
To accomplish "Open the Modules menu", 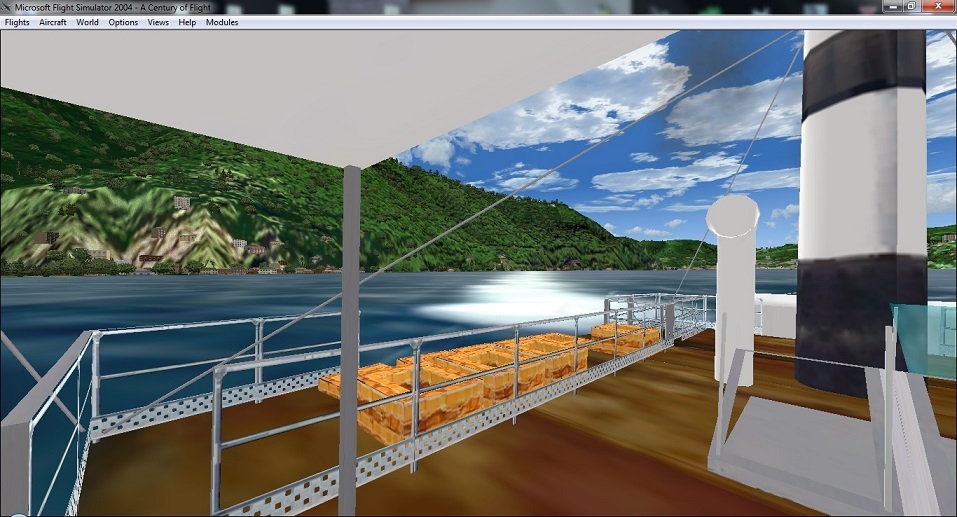I will pyautogui.click(x=222, y=23).
